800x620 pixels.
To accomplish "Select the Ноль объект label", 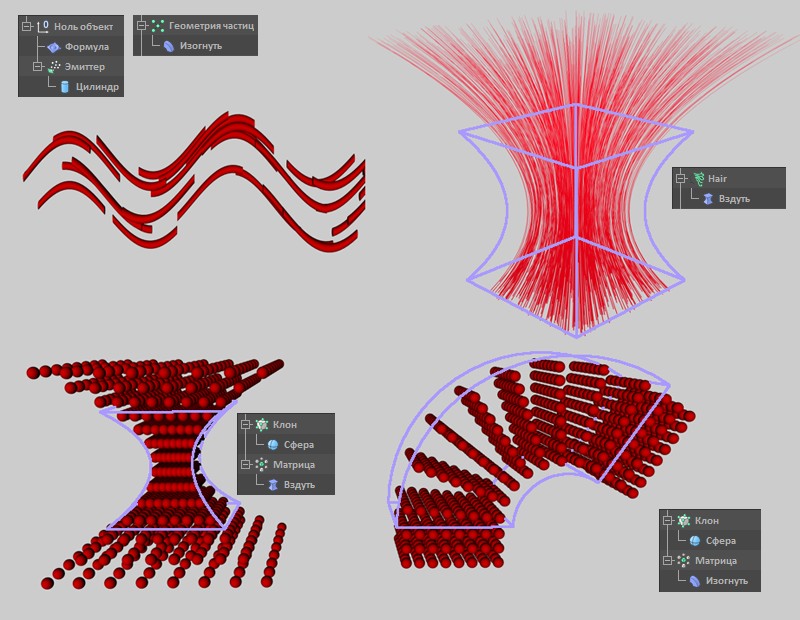I will click(84, 27).
